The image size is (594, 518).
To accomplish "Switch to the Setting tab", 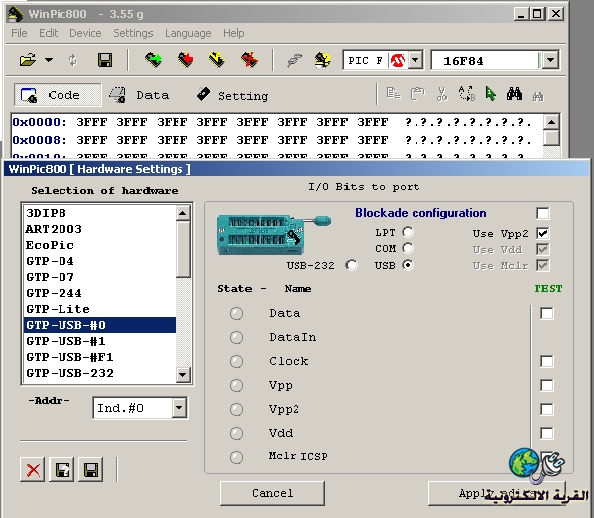I will [x=232, y=95].
